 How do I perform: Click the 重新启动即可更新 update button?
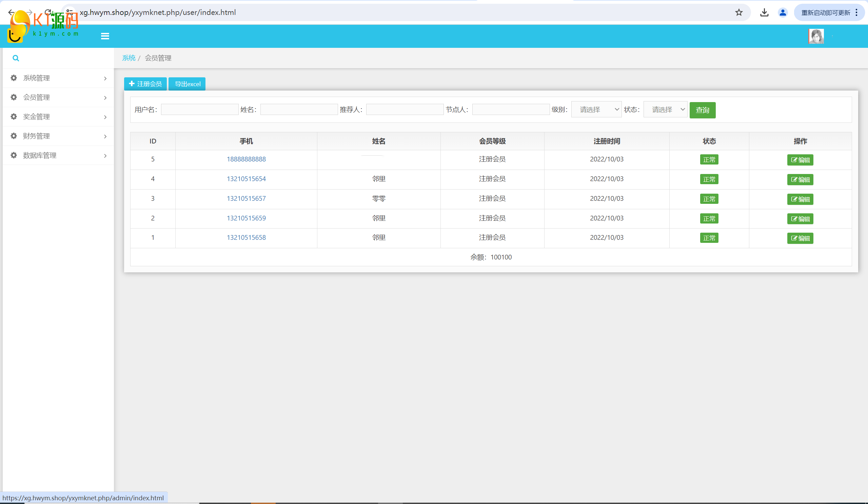point(826,13)
